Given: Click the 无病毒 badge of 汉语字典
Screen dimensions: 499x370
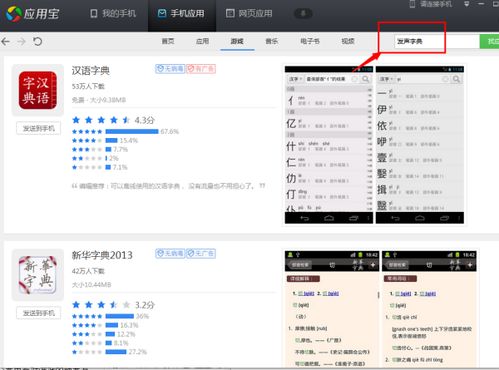Looking at the screenshot, I should [170, 69].
